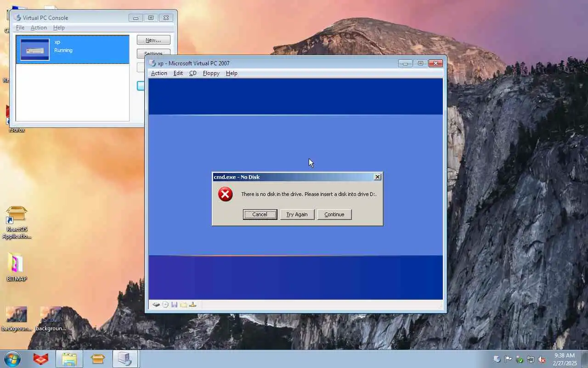Image resolution: width=588 pixels, height=368 pixels.
Task: Select the xp virtual machine thumbnail
Action: tap(35, 50)
